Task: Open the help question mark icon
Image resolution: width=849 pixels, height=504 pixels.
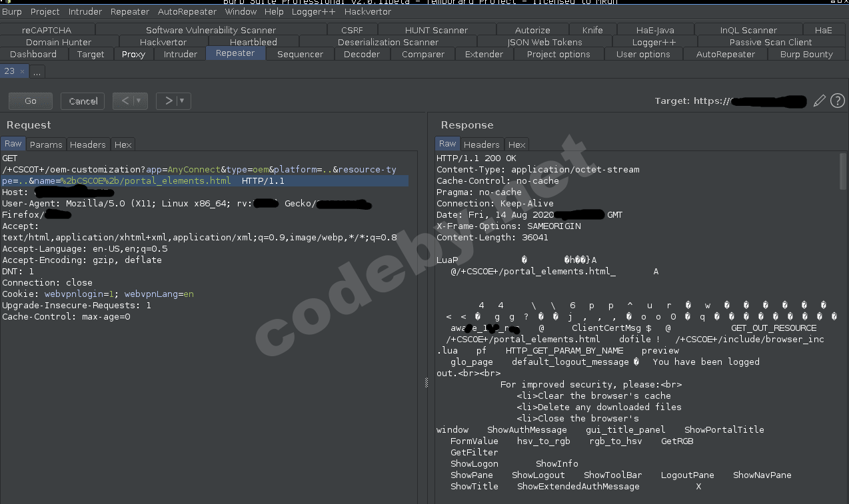Action: click(x=838, y=101)
